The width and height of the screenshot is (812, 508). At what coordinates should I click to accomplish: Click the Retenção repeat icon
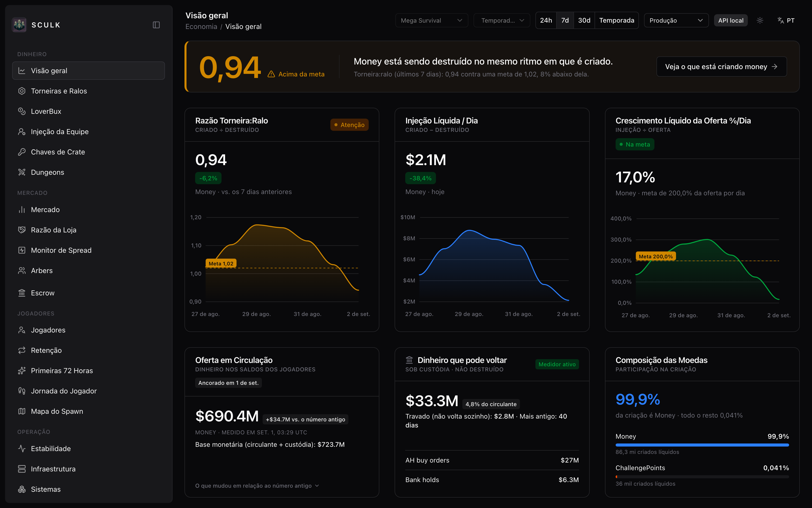(x=22, y=351)
